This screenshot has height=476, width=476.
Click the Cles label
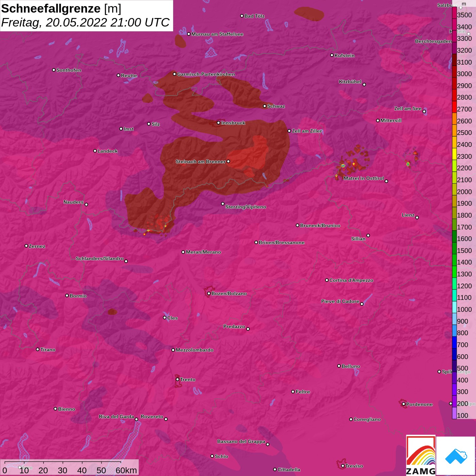pyautogui.click(x=172, y=318)
